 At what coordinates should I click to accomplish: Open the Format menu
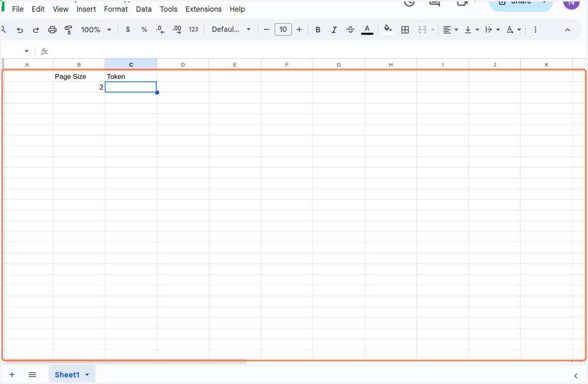tap(116, 9)
